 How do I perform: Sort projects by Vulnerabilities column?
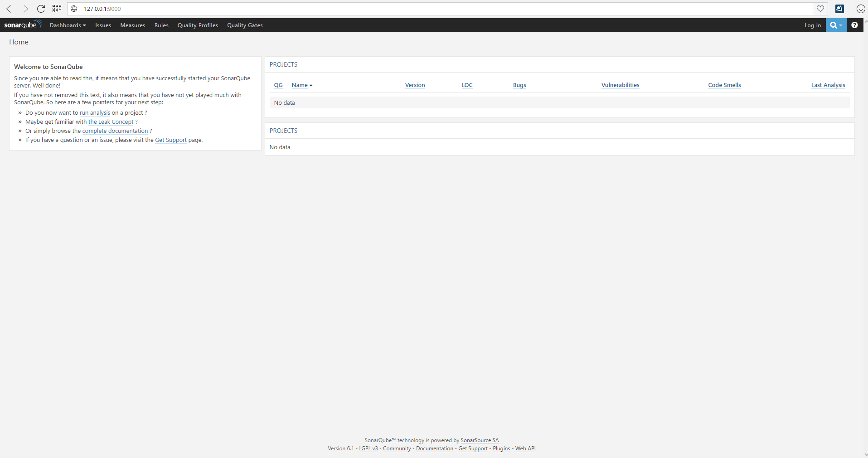[620, 85]
